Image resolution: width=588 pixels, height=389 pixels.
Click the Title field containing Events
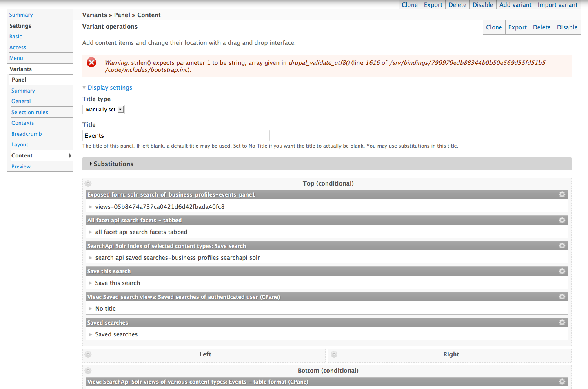click(175, 135)
